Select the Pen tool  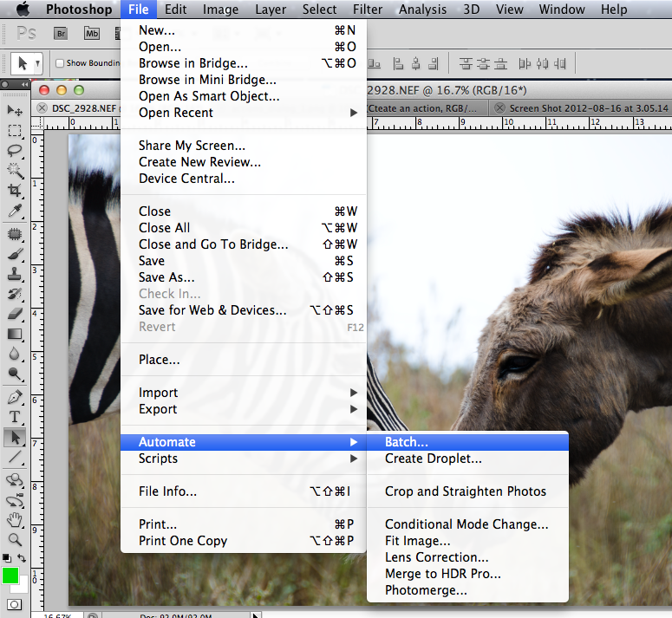15,397
